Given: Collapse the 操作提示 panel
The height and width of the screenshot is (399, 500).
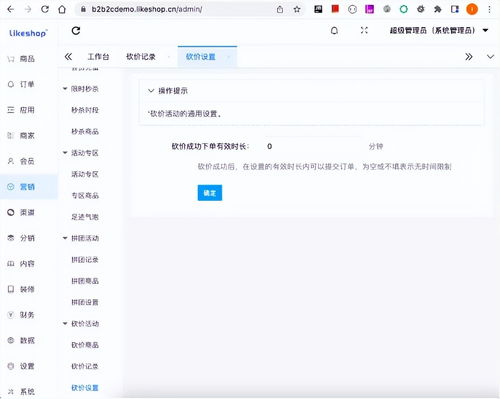Looking at the screenshot, I should point(151,91).
